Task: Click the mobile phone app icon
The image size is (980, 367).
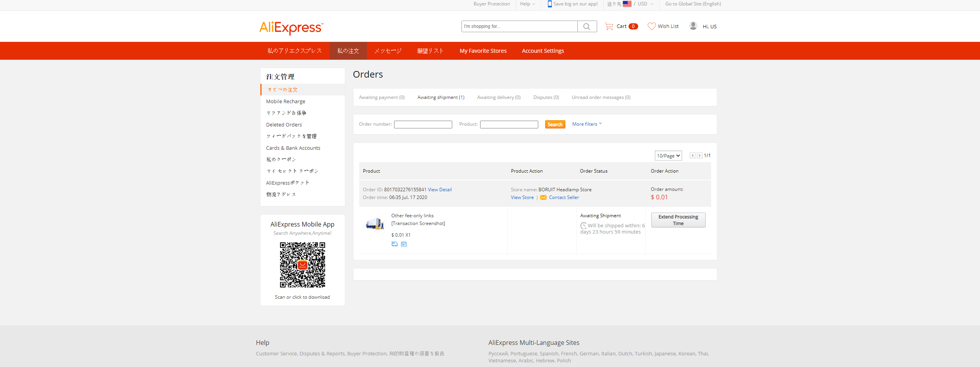Action: point(549,4)
